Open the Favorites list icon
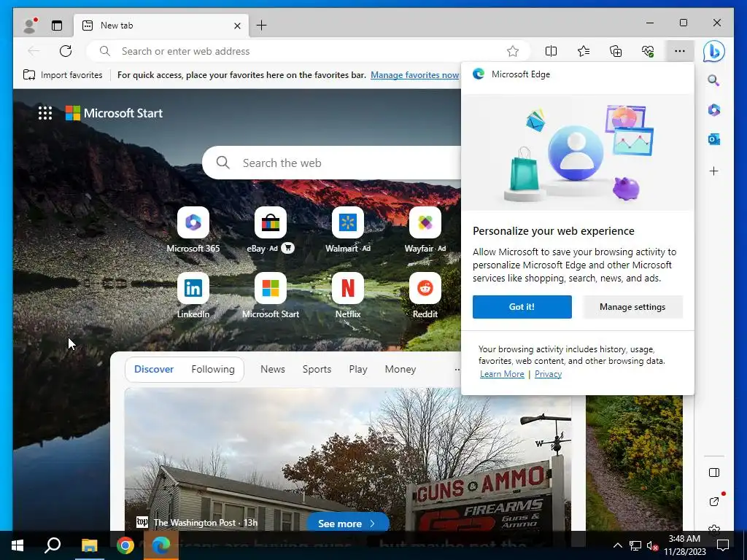This screenshot has height=560, width=747. (583, 51)
